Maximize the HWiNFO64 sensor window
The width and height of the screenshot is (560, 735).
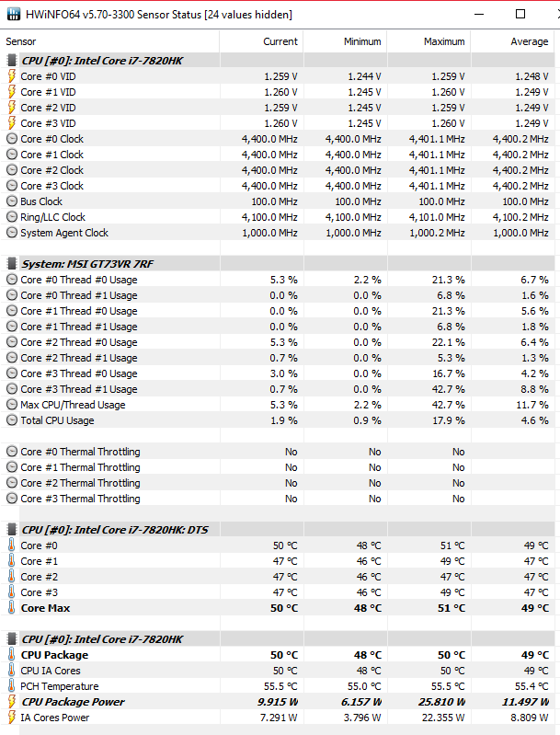tap(520, 14)
